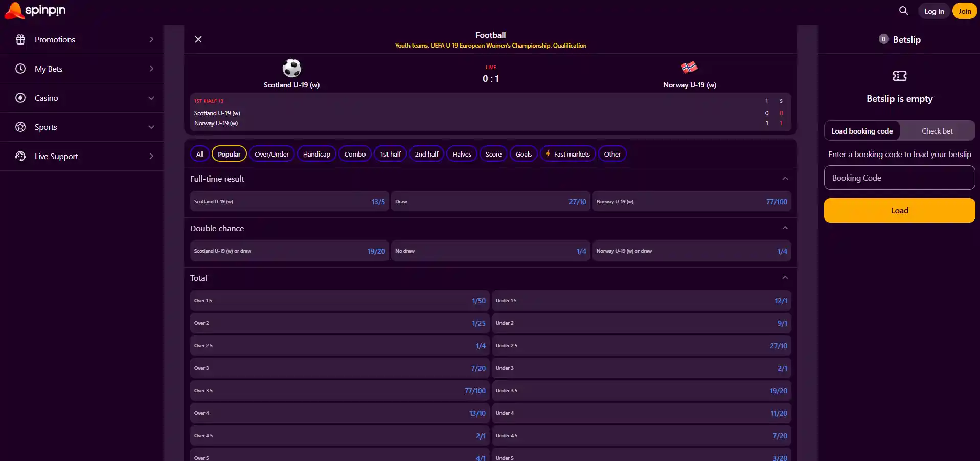Switch to the Over/Under tab
980x461 pixels.
271,154
